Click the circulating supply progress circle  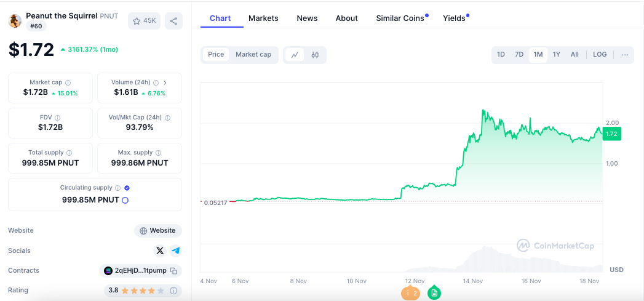pyautogui.click(x=125, y=200)
